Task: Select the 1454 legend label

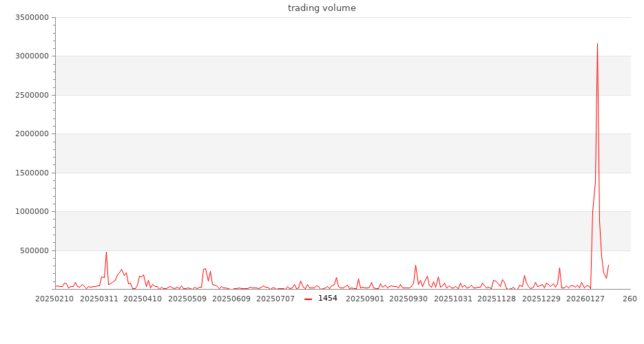Action: (328, 299)
